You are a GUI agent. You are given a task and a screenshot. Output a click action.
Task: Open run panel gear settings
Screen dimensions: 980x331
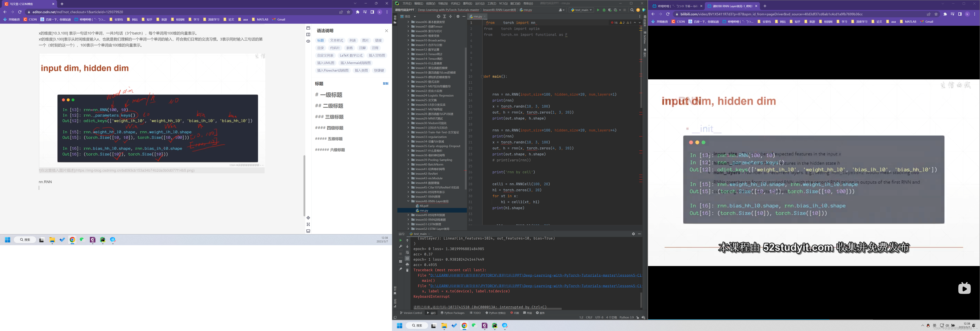point(633,234)
